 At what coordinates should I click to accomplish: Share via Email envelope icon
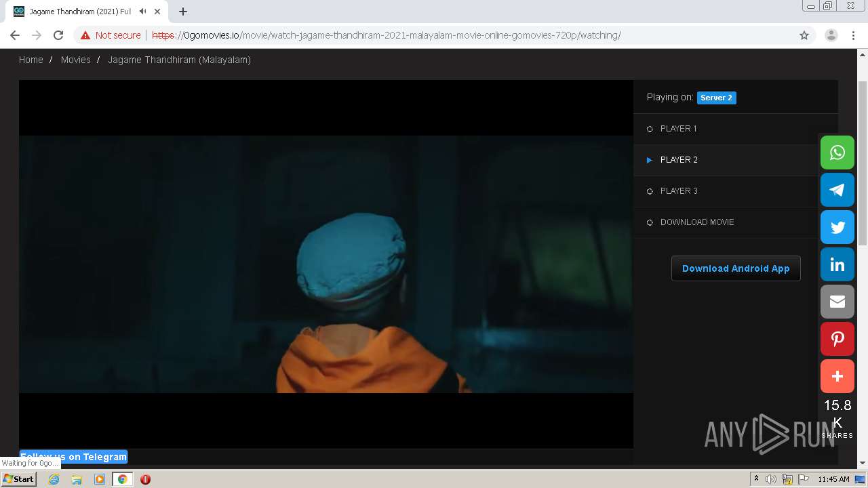(x=837, y=302)
